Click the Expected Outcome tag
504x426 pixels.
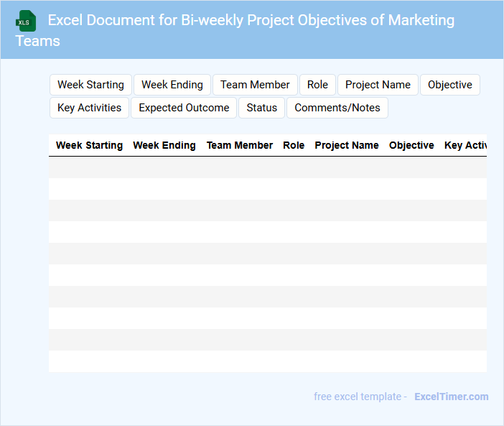(x=184, y=108)
